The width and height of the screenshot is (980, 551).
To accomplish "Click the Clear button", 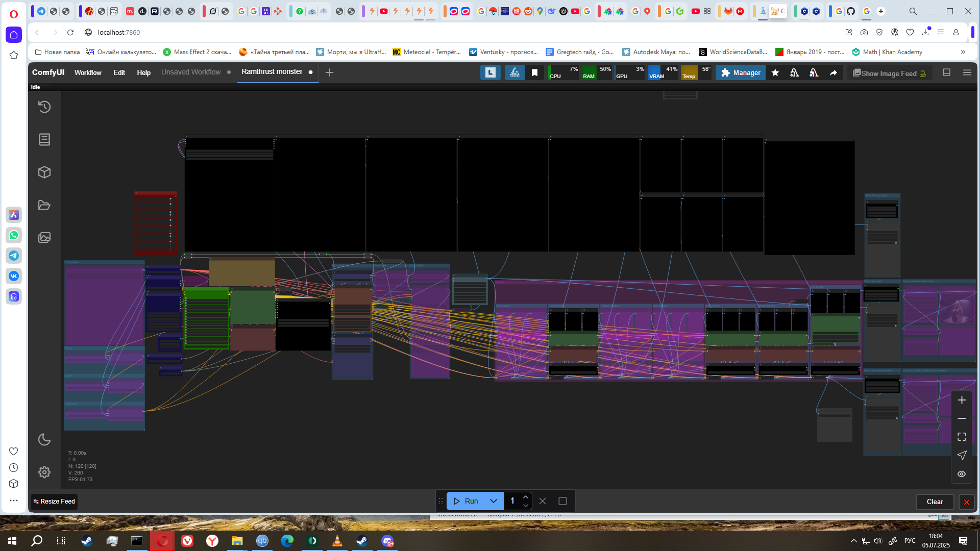I will tap(935, 502).
